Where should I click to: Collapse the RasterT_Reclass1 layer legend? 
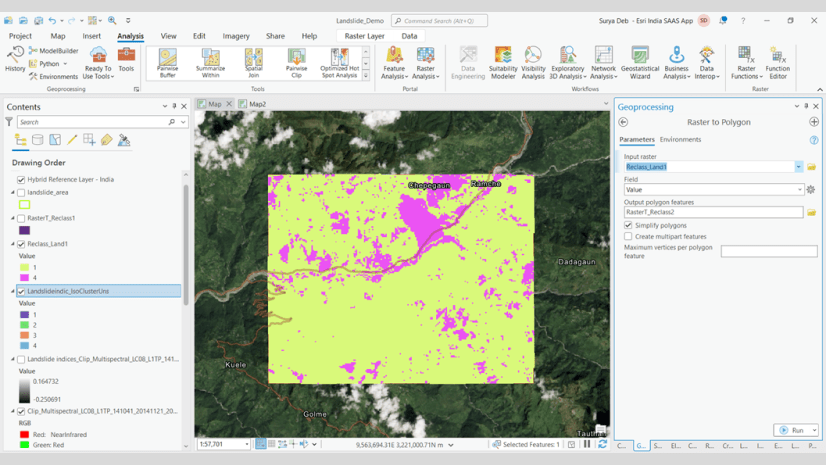[x=13, y=218]
